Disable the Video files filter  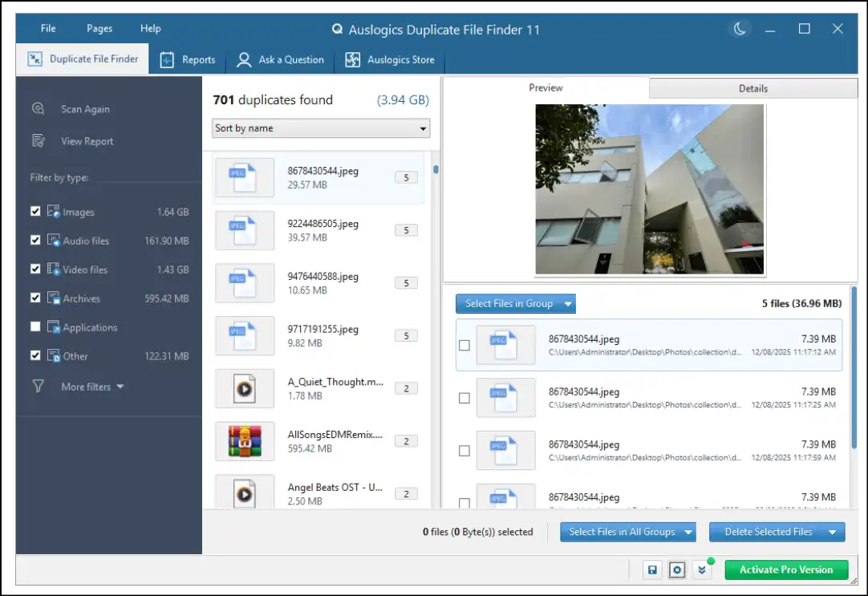click(34, 269)
